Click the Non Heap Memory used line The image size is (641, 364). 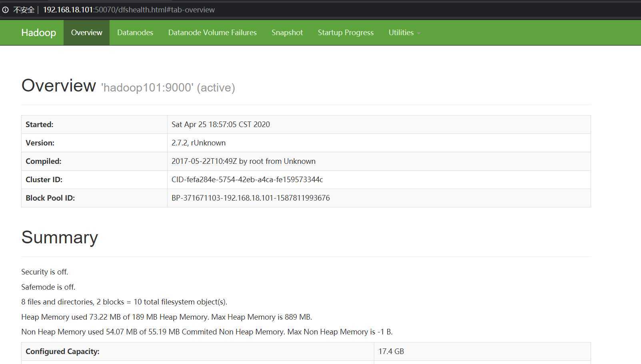[207, 332]
